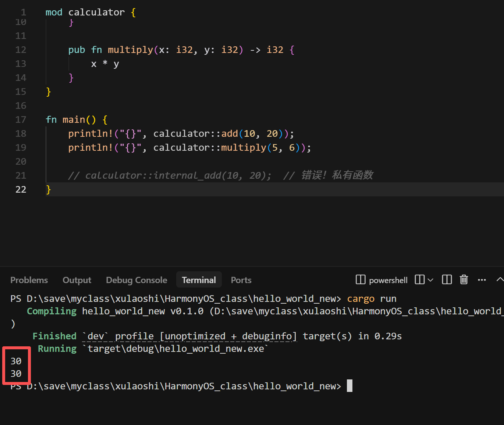Click 'Finished' text in terminal output

[x=54, y=336]
